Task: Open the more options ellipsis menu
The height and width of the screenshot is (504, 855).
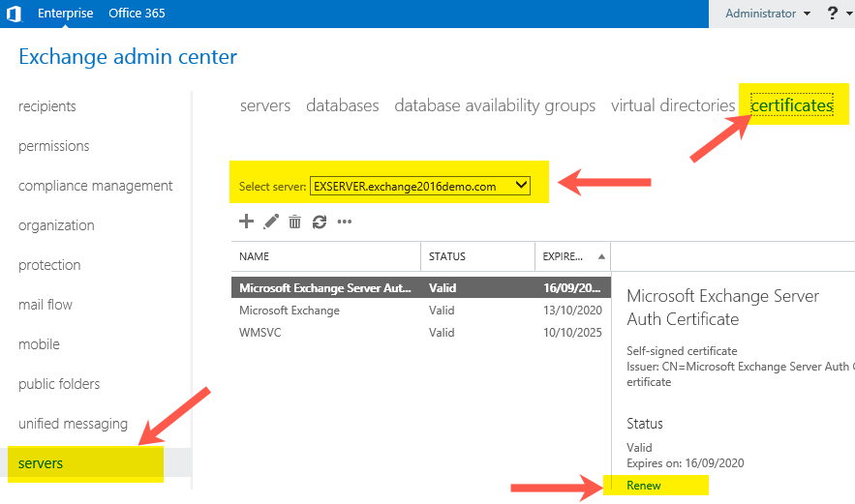Action: (x=344, y=222)
